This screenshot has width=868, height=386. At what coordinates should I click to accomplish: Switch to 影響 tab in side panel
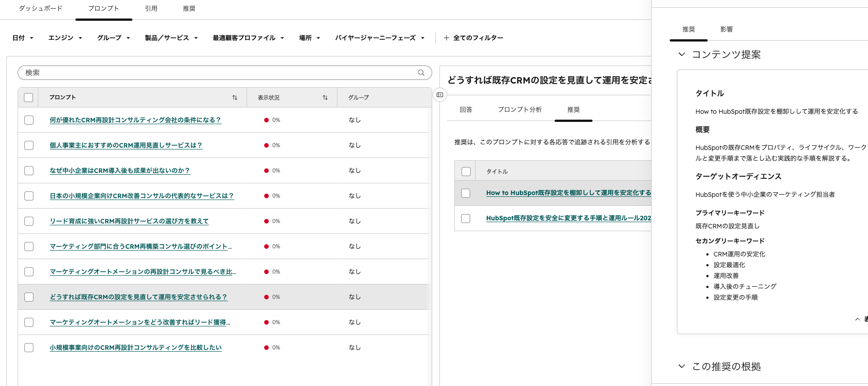pos(727,29)
